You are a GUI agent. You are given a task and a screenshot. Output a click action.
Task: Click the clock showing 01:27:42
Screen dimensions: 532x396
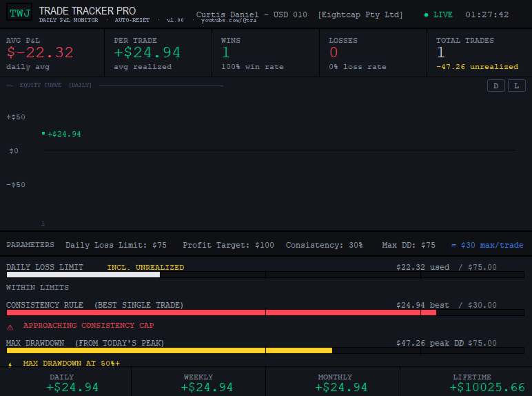487,15
